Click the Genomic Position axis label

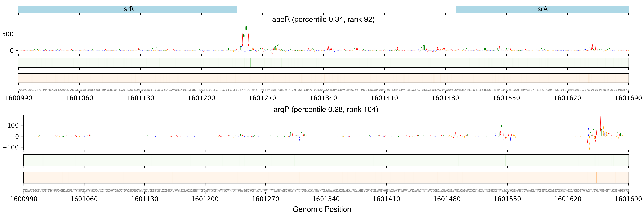322,209
